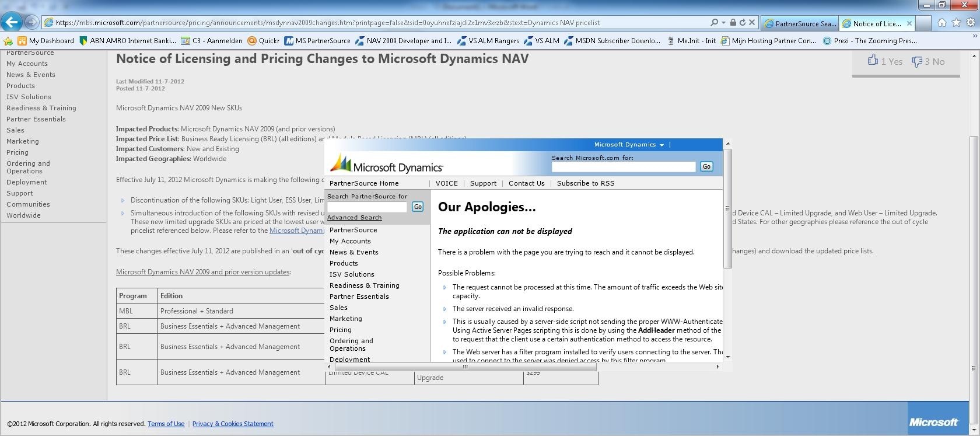980x436 pixels.
Task: Open the ABN AMRO Internet Banking favorite
Action: (x=128, y=41)
